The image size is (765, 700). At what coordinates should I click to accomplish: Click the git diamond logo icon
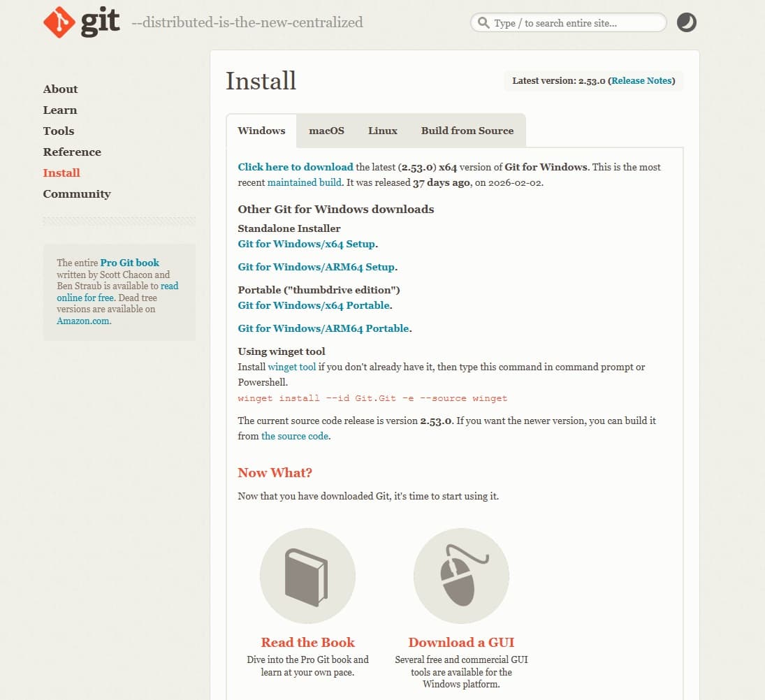point(59,22)
